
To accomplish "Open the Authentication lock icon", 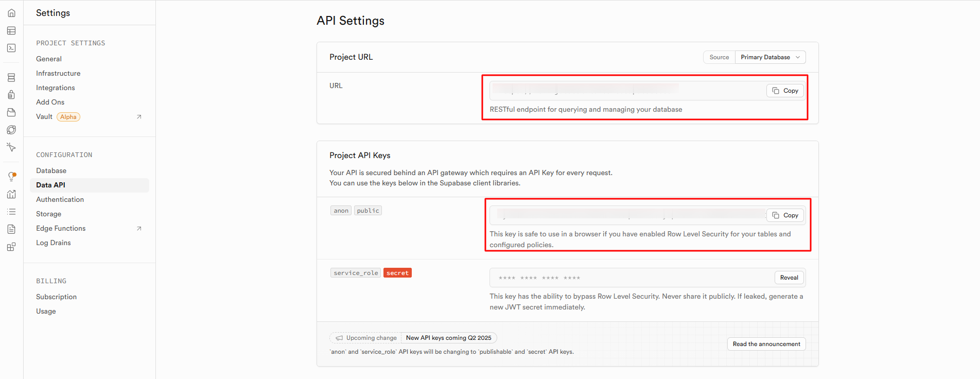I will click(11, 95).
